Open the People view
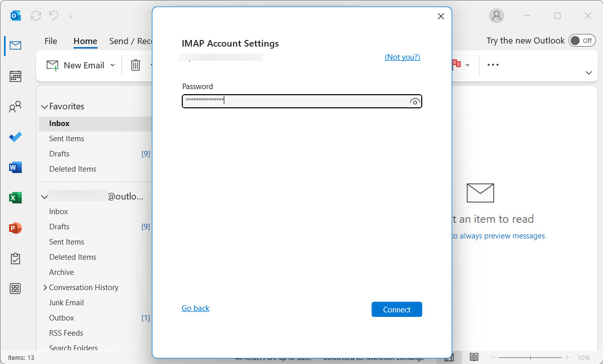The height and width of the screenshot is (364, 603). 15,106
